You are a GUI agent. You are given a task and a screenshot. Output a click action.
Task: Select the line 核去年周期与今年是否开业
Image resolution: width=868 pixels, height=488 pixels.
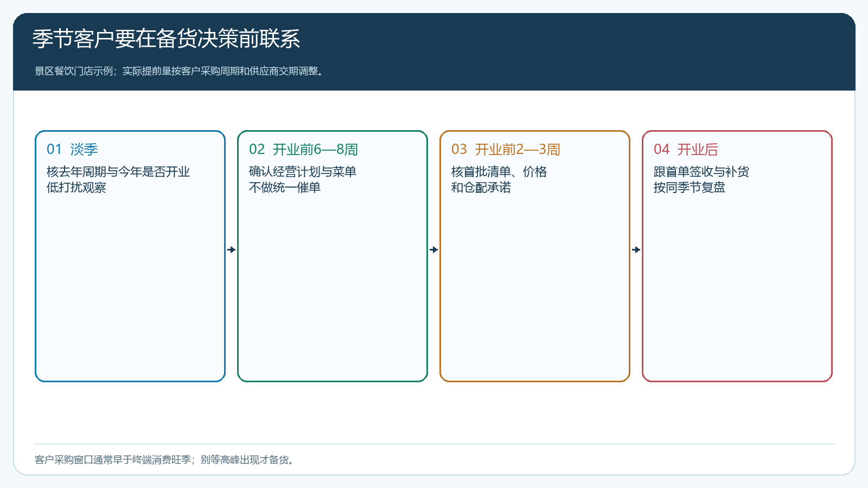pos(118,172)
